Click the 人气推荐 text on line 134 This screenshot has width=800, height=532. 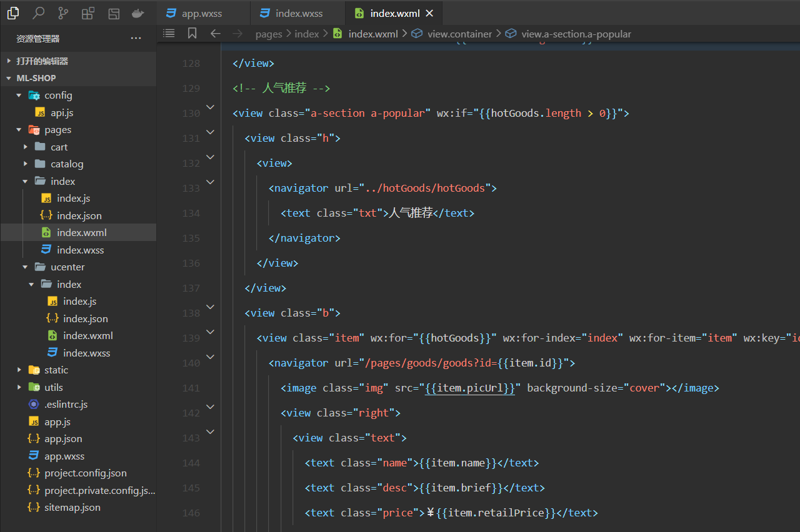[x=411, y=213]
